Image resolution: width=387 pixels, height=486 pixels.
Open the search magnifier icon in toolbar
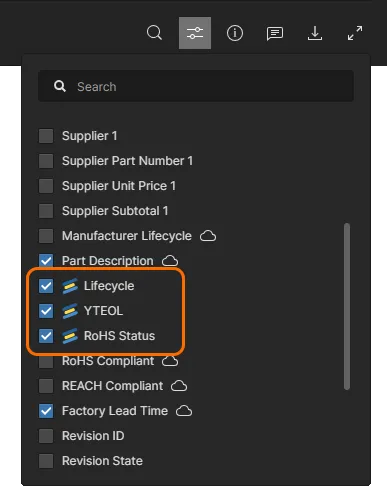154,33
